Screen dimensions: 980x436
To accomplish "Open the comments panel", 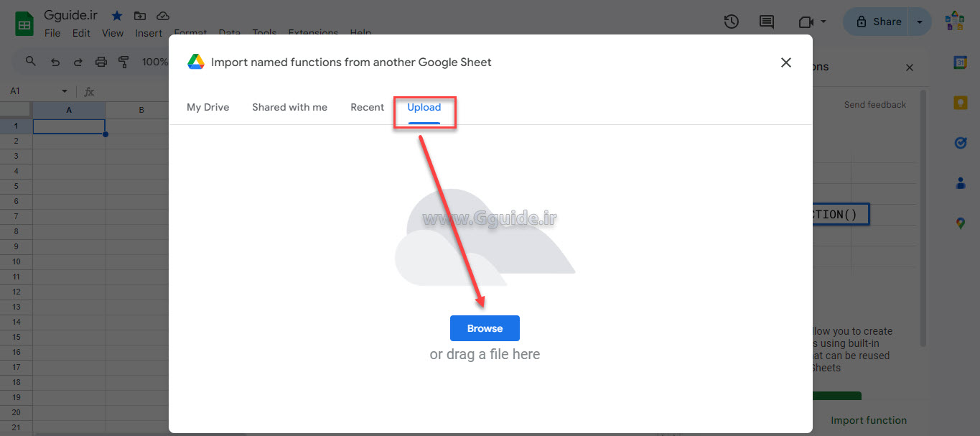I will point(766,22).
